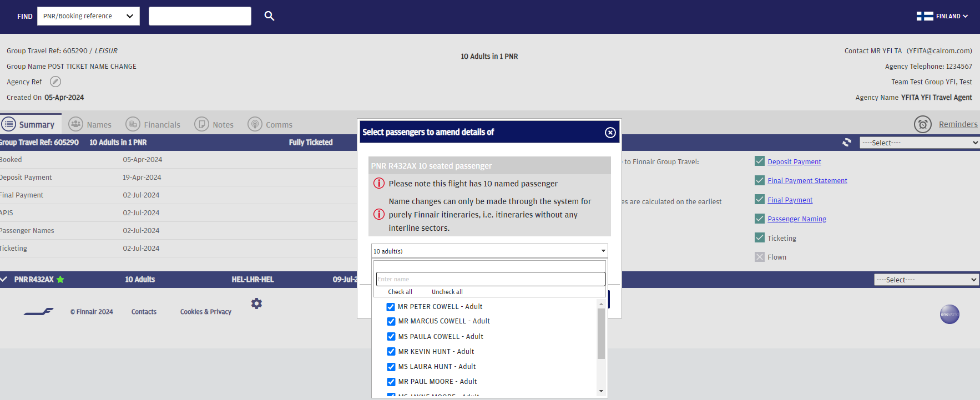Open the Select dropdown in PNR row
This screenshot has height=400, width=980.
pyautogui.click(x=927, y=280)
